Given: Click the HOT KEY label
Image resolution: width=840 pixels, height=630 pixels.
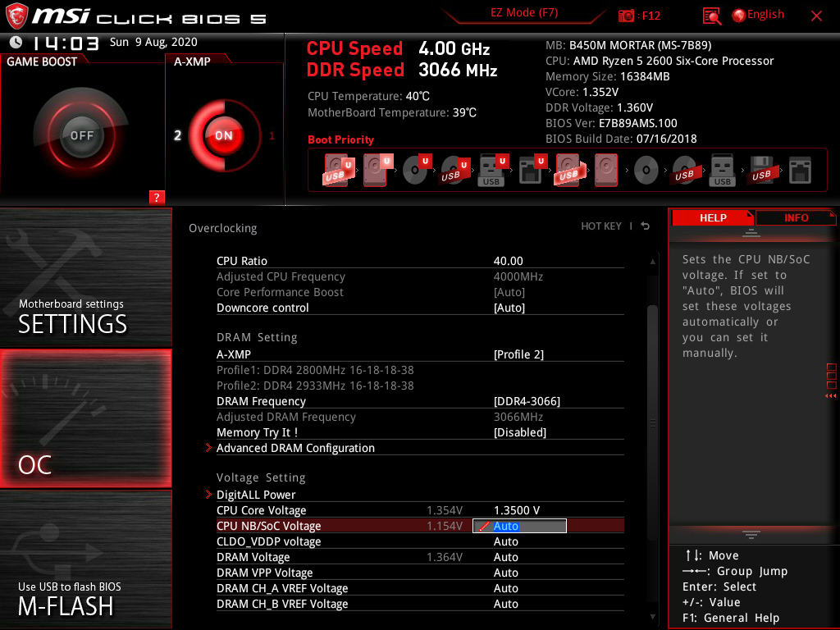Looking at the screenshot, I should (x=601, y=226).
